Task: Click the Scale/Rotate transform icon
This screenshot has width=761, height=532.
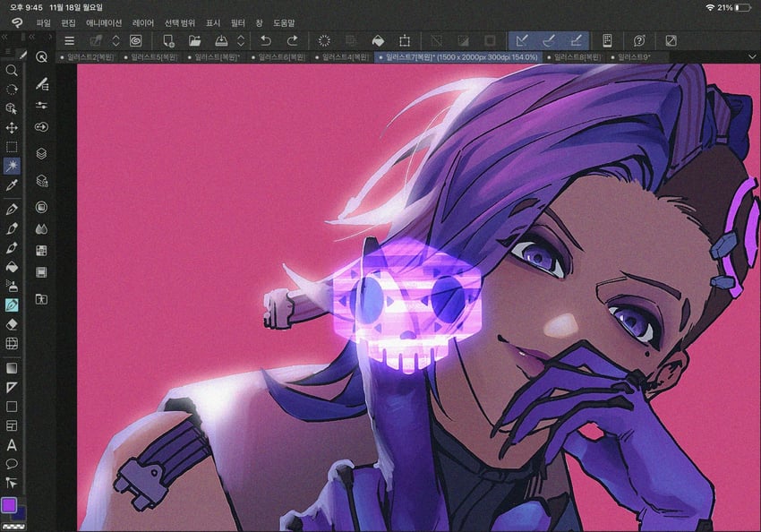Action: (405, 41)
